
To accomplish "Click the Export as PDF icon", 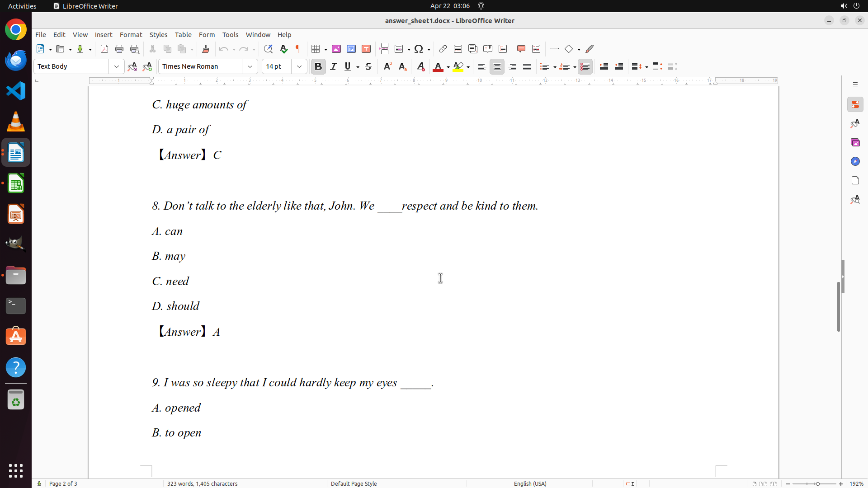I will [x=104, y=49].
